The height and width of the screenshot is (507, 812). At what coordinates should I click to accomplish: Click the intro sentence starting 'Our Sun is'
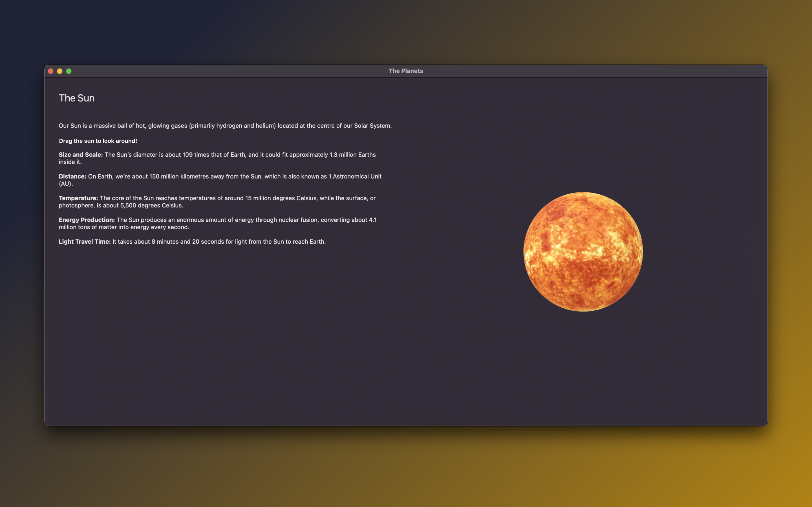(101, 126)
